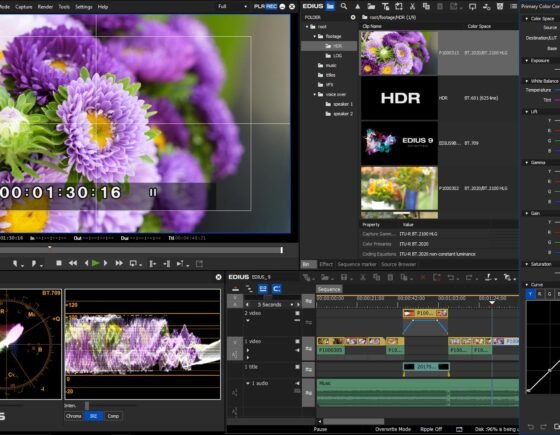The height and width of the screenshot is (435, 560).
Task: Click the player position scrub bar
Action: coord(141,250)
